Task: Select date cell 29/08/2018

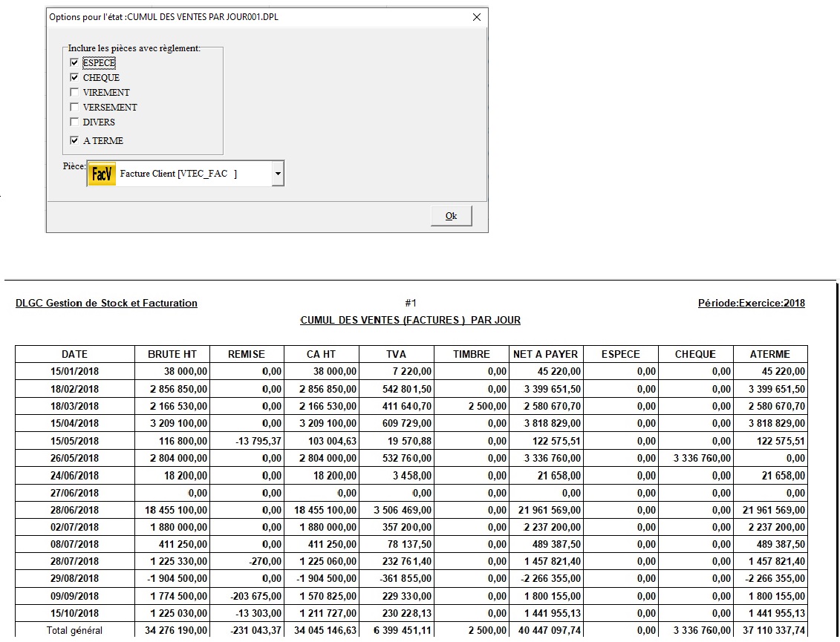Action: 74,578
